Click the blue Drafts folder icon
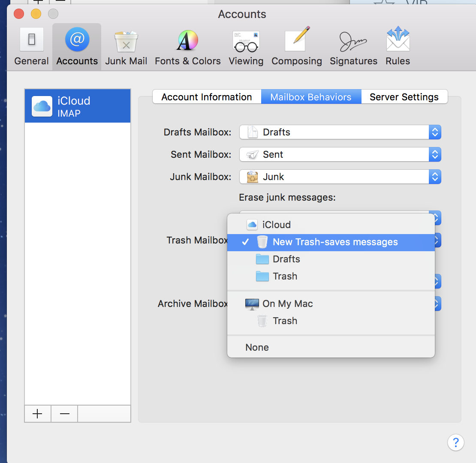476x463 pixels. tap(262, 259)
